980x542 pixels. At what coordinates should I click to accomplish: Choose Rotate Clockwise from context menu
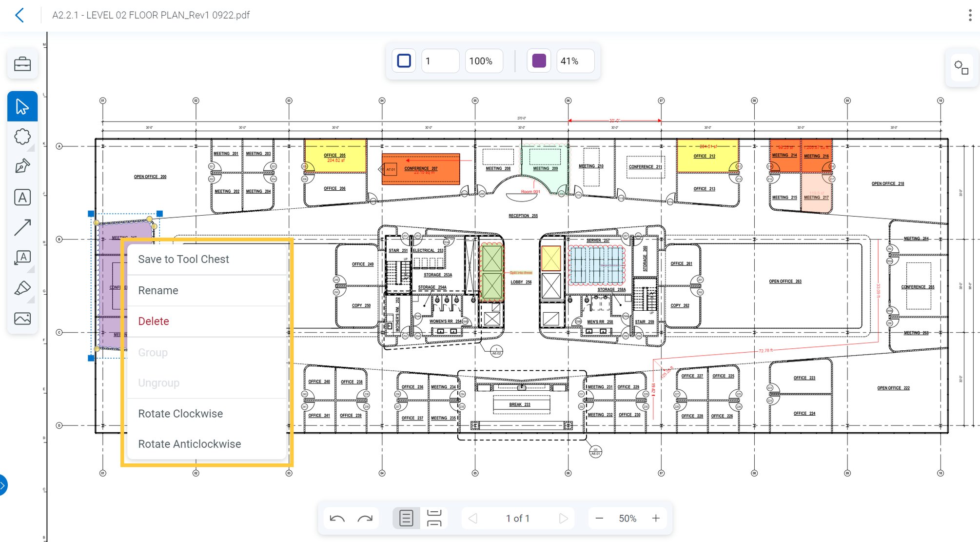[x=180, y=413]
